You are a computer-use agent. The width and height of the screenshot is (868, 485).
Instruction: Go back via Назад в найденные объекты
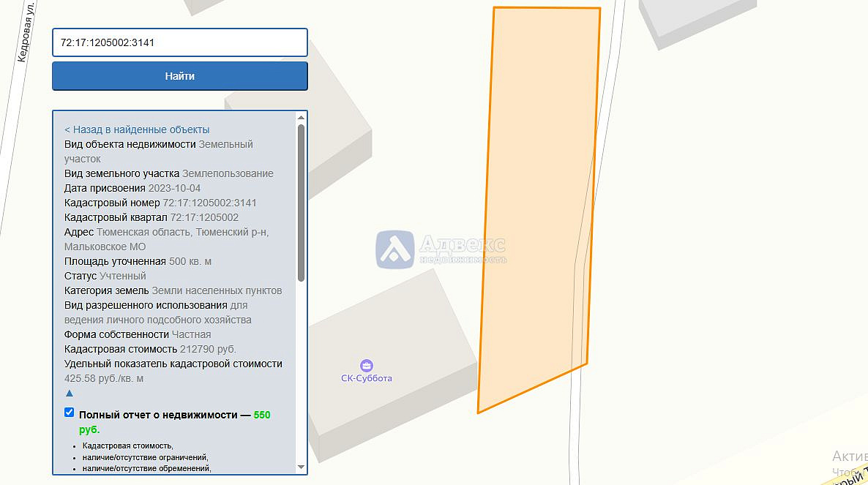[137, 129]
